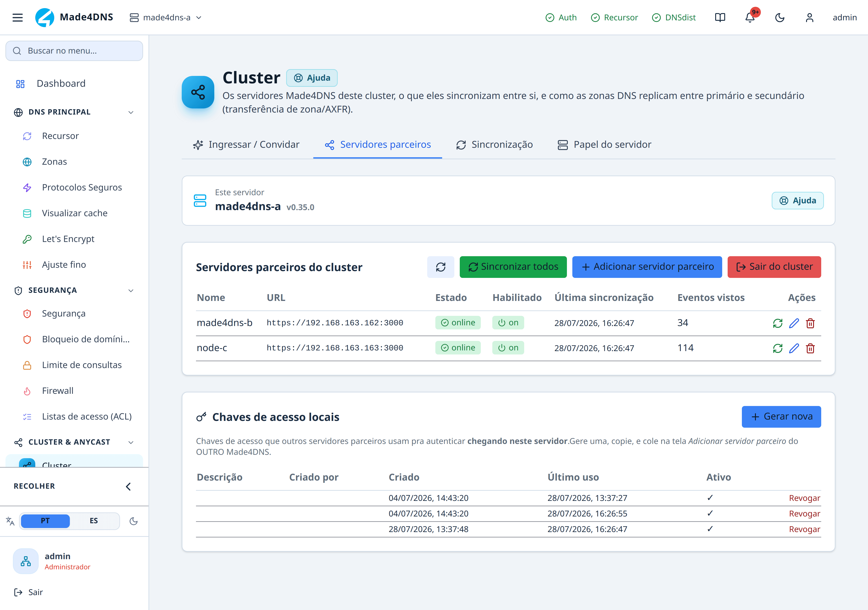
Task: Click Sair do cluster button
Action: (774, 267)
